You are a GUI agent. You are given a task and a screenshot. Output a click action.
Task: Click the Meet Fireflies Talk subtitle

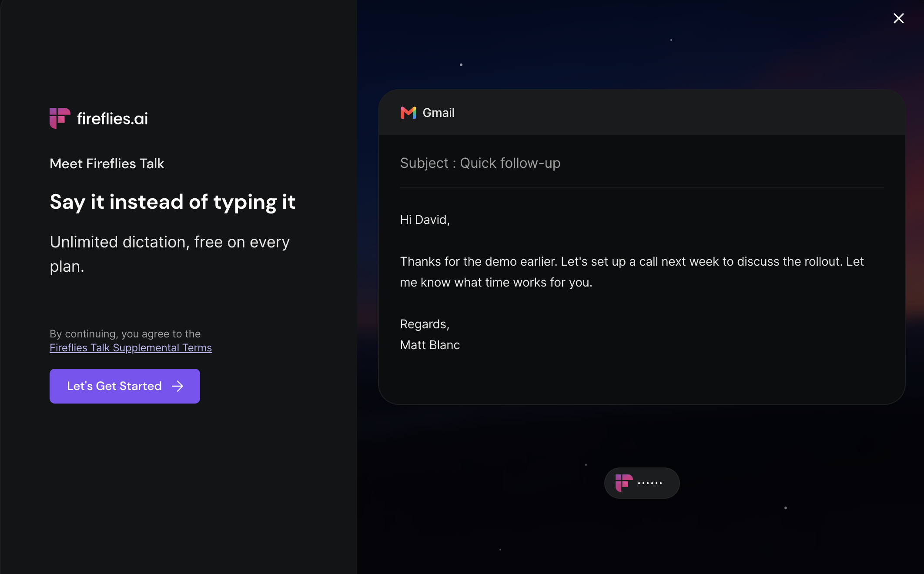point(107,164)
